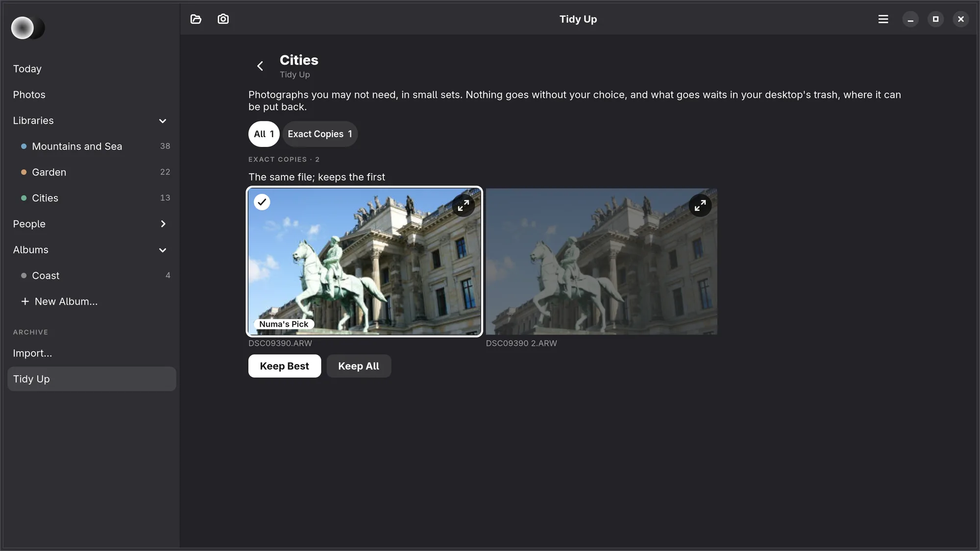This screenshot has height=551, width=980.
Task: Collapse the Libraries section
Action: click(163, 120)
